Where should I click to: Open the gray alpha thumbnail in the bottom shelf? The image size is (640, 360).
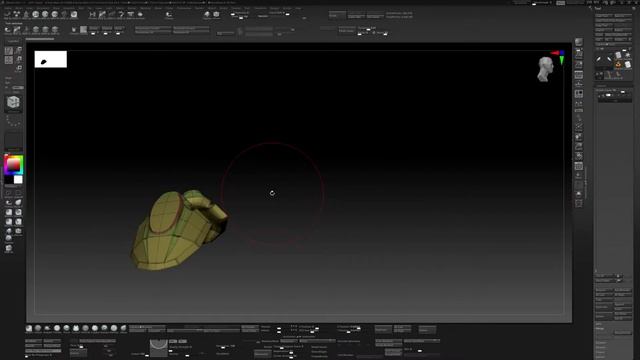click(158, 348)
